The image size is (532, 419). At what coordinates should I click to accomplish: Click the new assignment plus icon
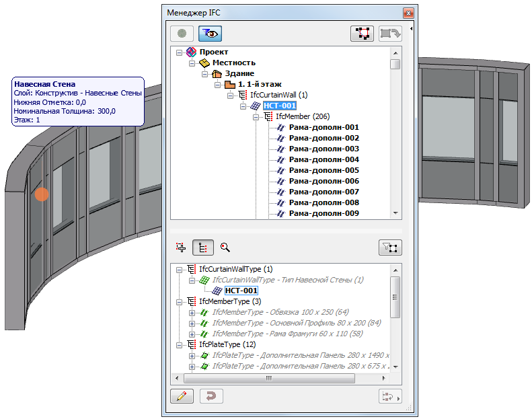(x=181, y=247)
